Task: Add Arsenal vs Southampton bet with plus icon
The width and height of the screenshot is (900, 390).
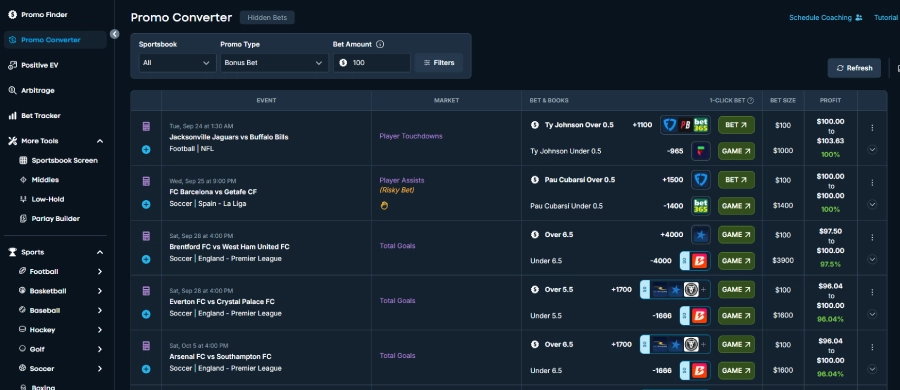Action: coord(146,369)
